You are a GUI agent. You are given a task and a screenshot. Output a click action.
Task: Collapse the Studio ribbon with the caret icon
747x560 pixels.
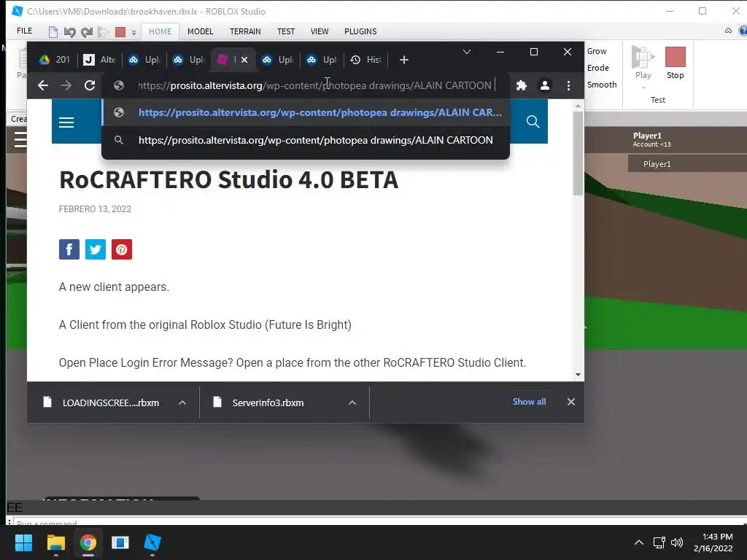728,31
